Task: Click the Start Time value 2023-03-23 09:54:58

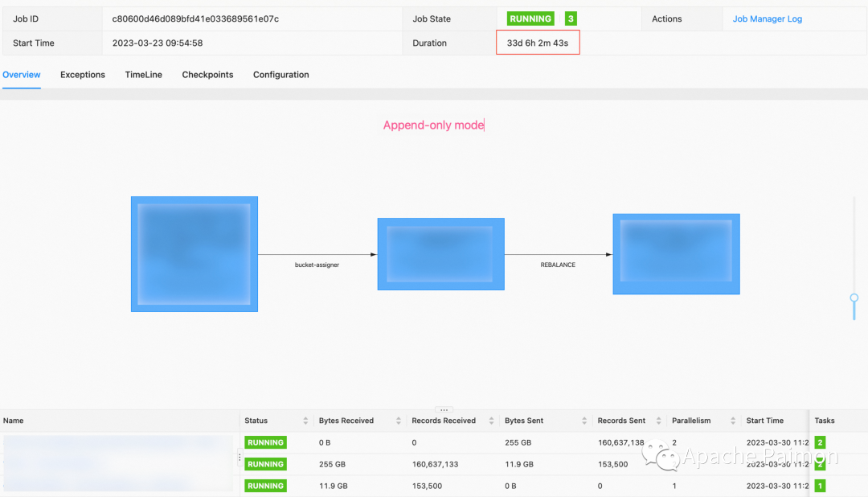Action: click(x=158, y=43)
